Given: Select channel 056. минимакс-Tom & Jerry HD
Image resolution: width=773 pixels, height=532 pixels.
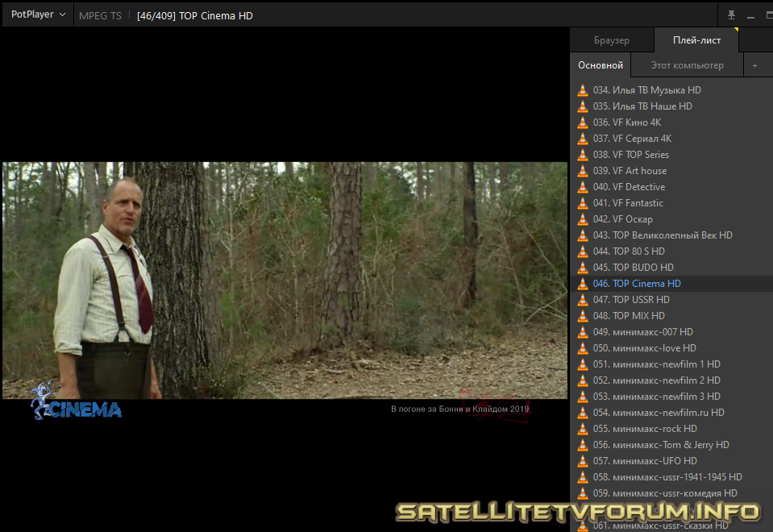Looking at the screenshot, I should (671, 445).
